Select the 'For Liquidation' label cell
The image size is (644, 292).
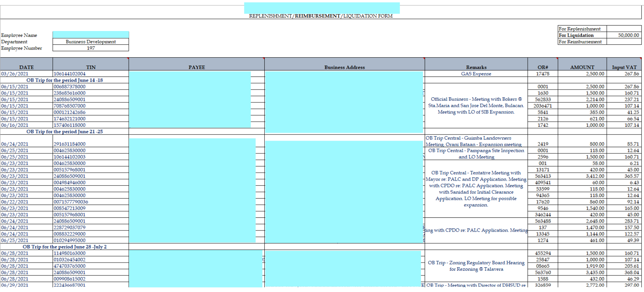[582, 35]
